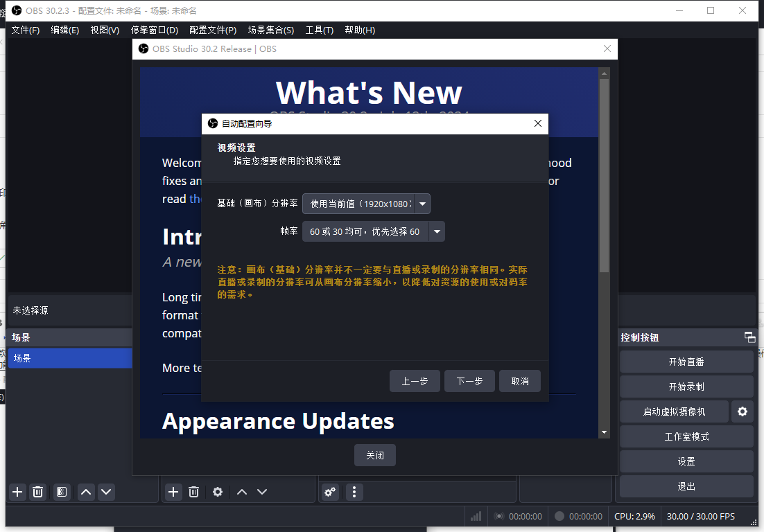Open the 编辑(E) menu
Viewport: 764px width, 532px height.
click(64, 30)
